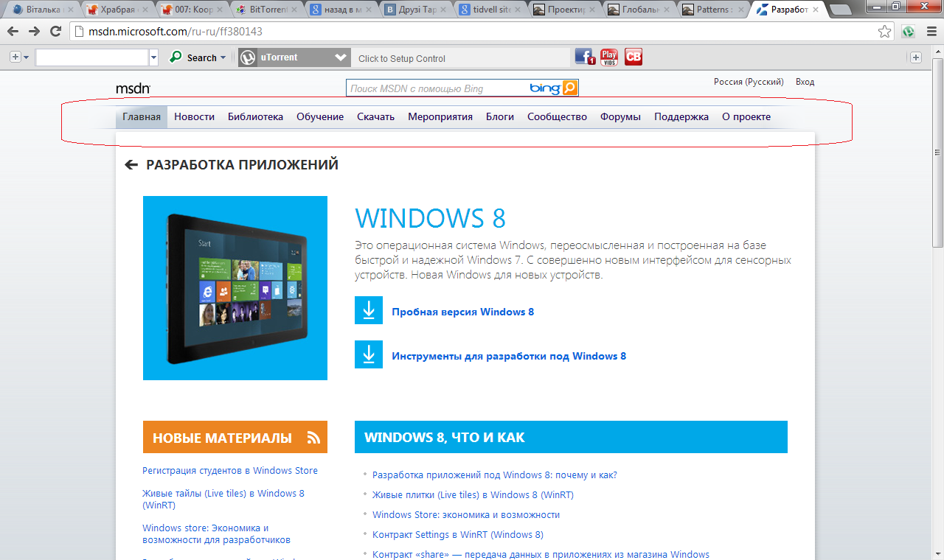The height and width of the screenshot is (560, 944).
Task: Open the Search button dropdown arrow
Action: click(x=223, y=57)
